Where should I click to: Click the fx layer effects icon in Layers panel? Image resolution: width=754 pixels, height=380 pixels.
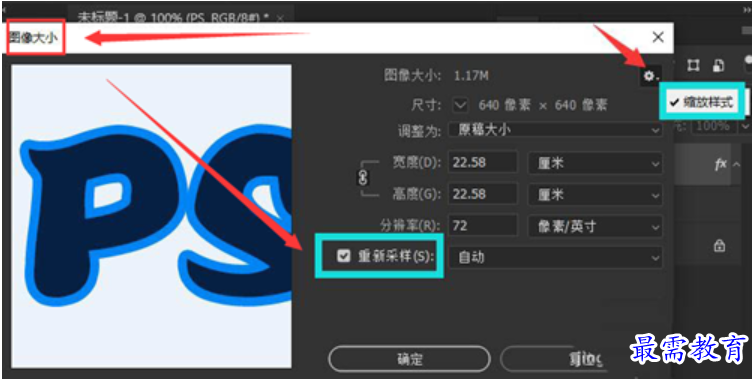720,165
